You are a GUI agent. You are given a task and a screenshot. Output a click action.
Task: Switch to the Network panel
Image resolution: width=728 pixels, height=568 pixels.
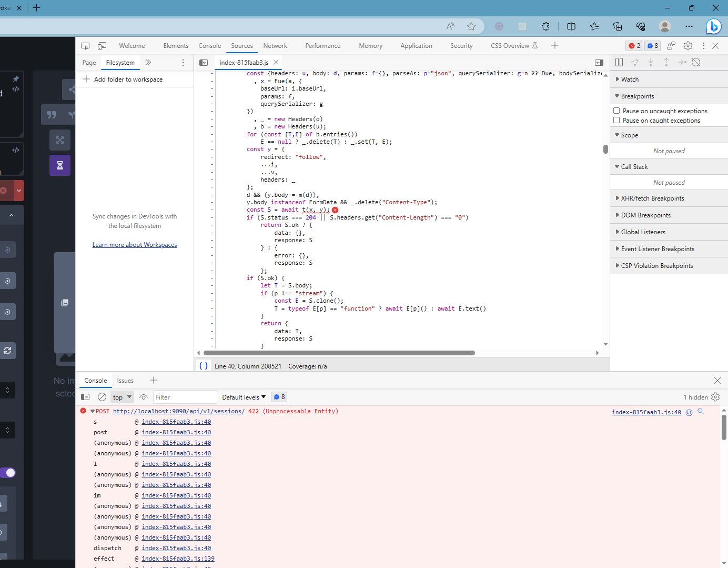click(275, 46)
